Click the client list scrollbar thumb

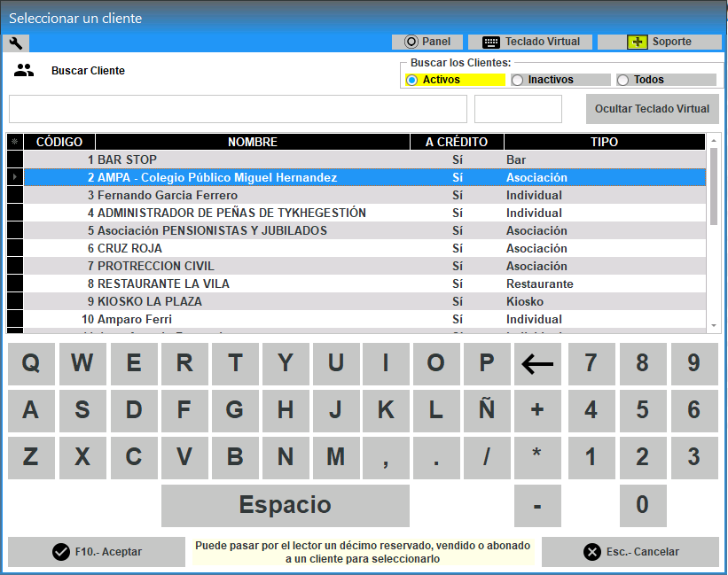(714, 186)
